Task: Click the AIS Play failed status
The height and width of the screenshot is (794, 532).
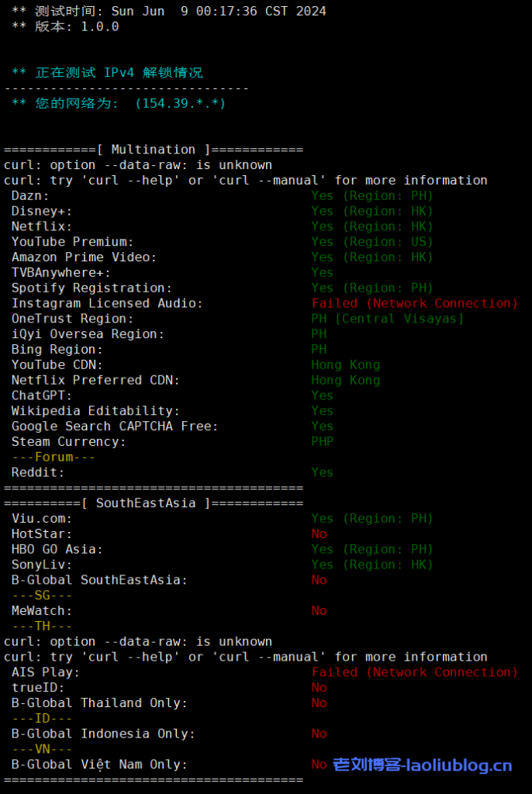Action: coord(414,672)
